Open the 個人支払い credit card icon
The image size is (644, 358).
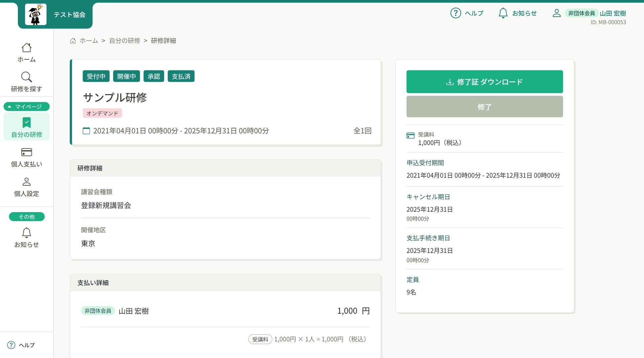26,152
